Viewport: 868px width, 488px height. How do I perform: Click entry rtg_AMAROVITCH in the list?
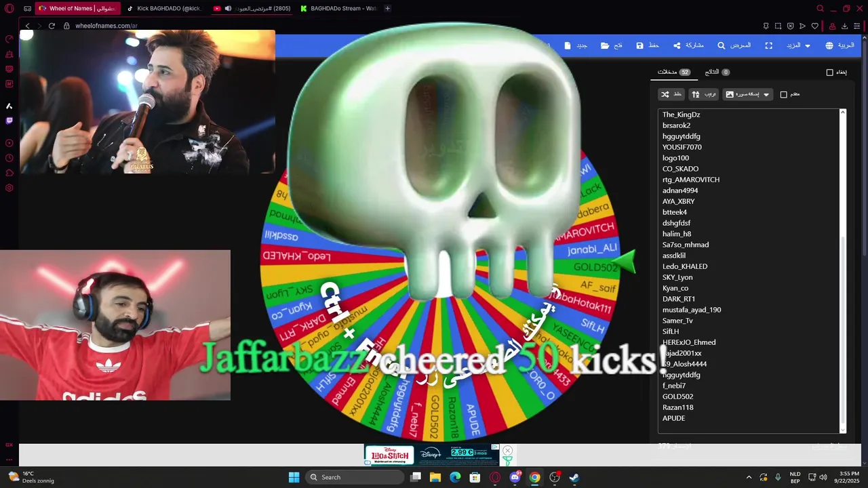point(691,180)
